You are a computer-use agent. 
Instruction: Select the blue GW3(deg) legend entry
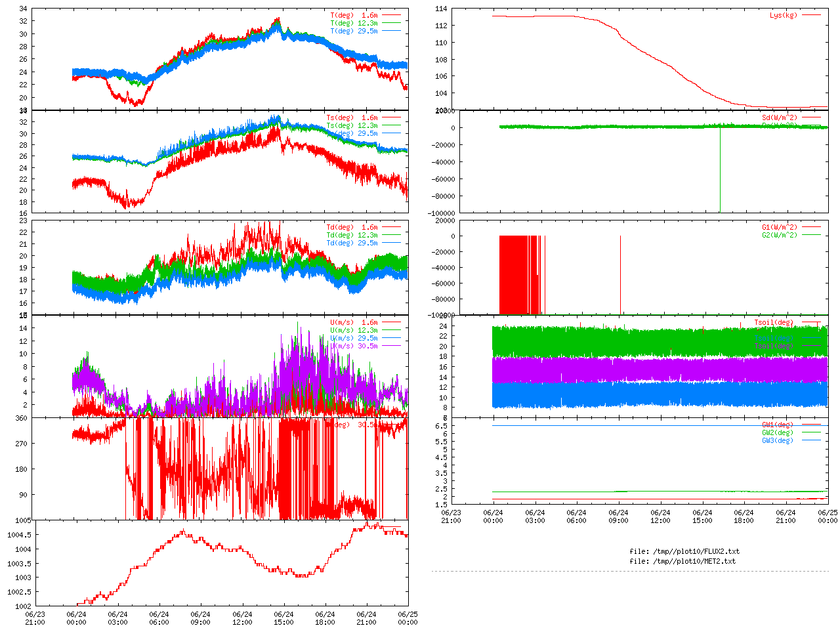(777, 440)
